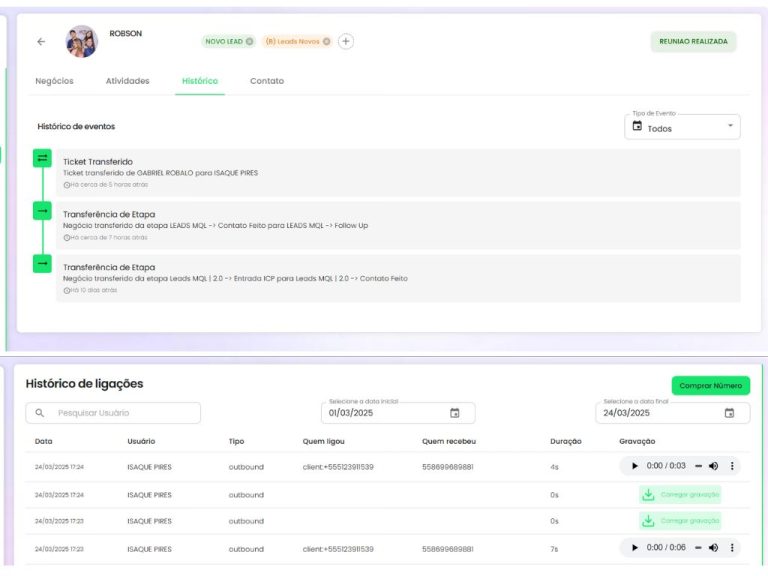
Task: Remove the NOVO LEAD tag
Action: (250, 42)
